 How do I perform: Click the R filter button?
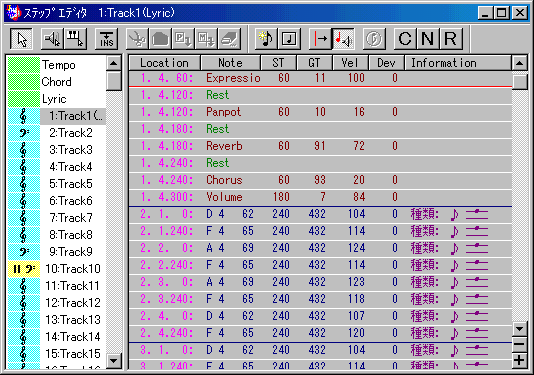(451, 39)
